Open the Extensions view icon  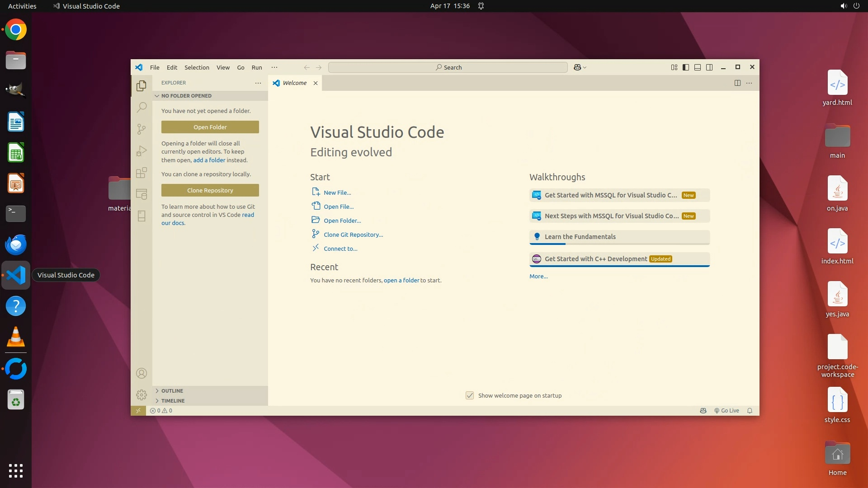[142, 173]
